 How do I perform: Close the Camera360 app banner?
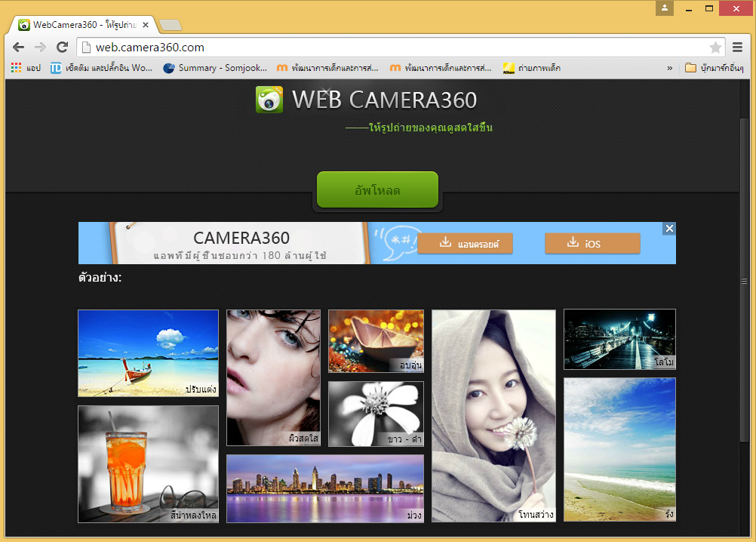pyautogui.click(x=669, y=229)
